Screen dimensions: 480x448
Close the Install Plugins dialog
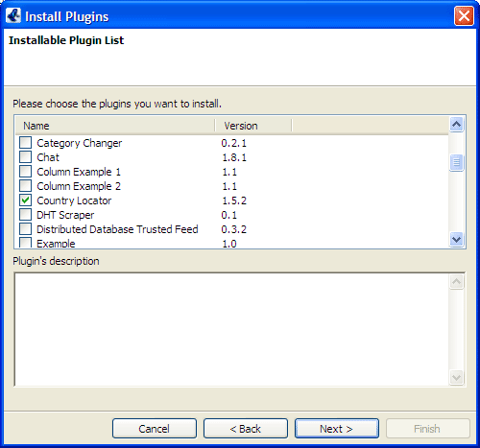(464, 15)
